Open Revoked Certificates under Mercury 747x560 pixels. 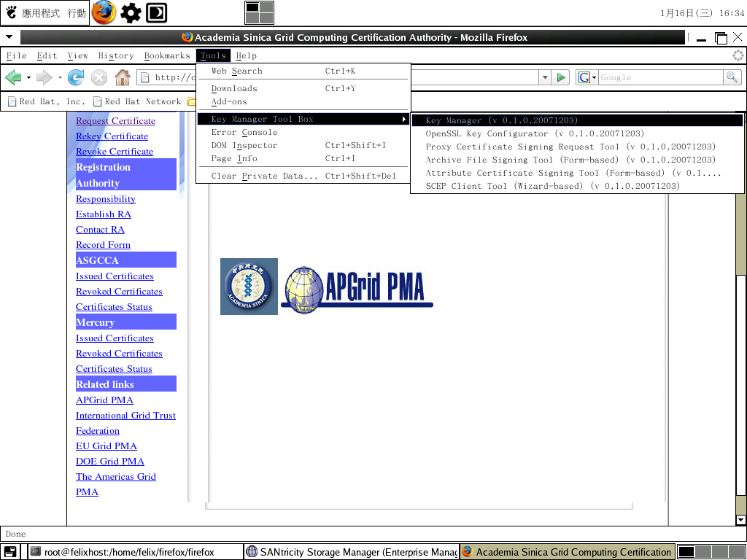click(x=119, y=354)
